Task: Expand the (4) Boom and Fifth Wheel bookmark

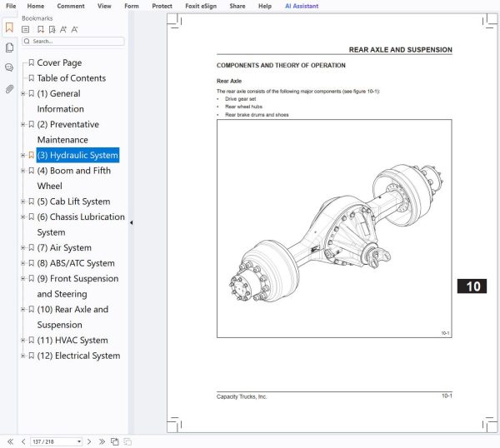Action: point(23,171)
